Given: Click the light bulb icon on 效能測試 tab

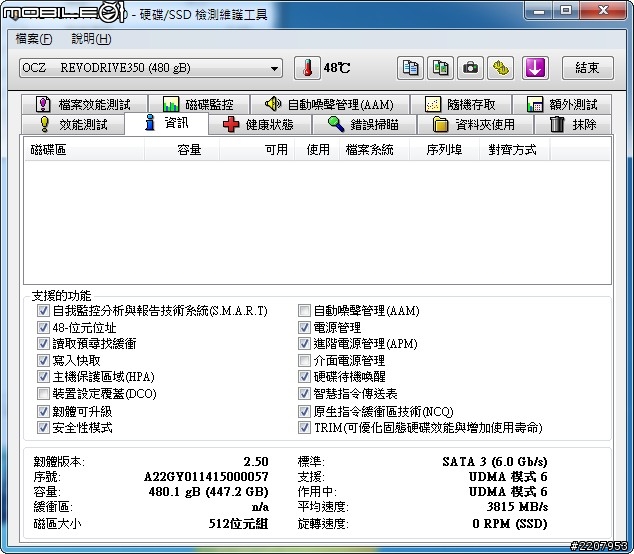Looking at the screenshot, I should pyautogui.click(x=44, y=124).
